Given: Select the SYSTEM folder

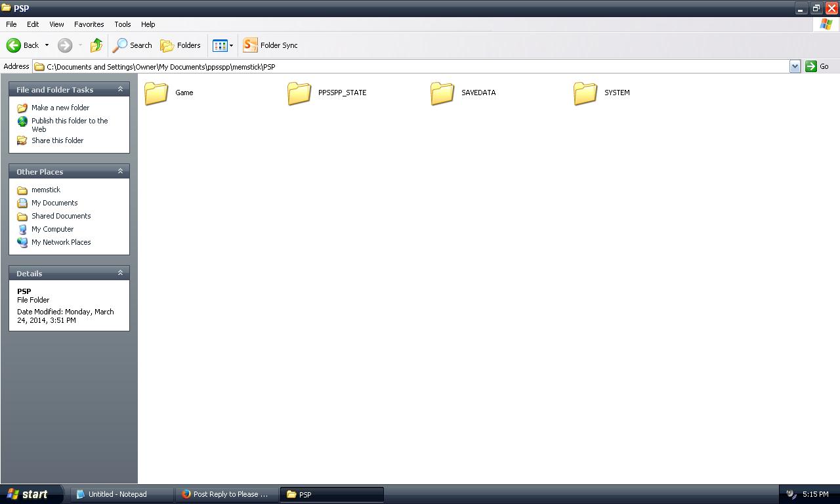Looking at the screenshot, I should tap(585, 93).
